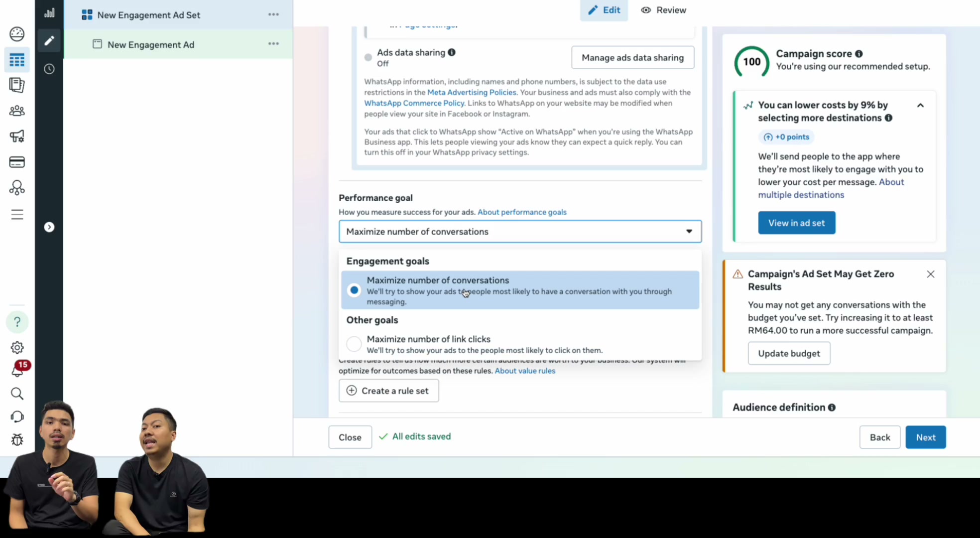Click the Close button
The width and height of the screenshot is (980, 538).
[x=350, y=437]
